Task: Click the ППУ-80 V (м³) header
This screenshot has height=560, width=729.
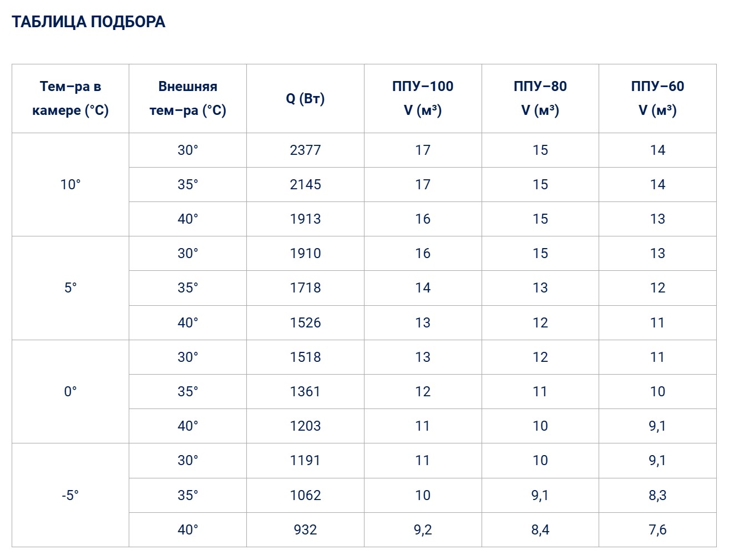Action: [540, 98]
